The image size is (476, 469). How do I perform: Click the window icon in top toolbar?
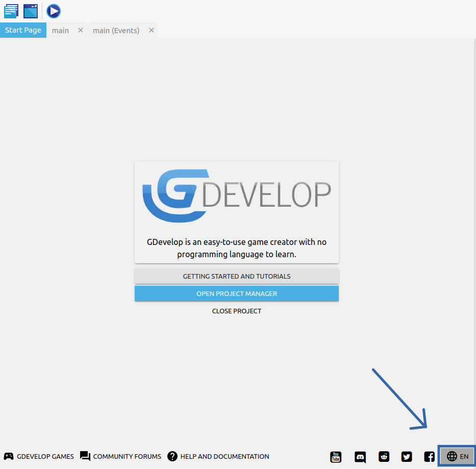click(x=31, y=11)
